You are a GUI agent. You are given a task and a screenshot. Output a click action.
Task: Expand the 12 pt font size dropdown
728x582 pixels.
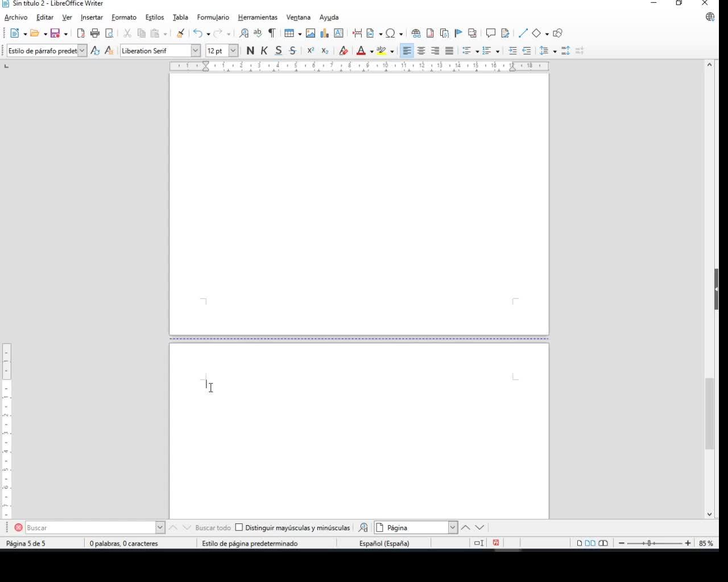[x=233, y=51]
